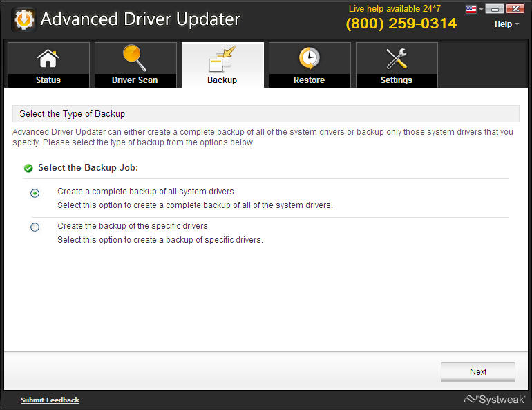
Task: Click the Advanced Driver Updater gear logo
Action: 23,19
